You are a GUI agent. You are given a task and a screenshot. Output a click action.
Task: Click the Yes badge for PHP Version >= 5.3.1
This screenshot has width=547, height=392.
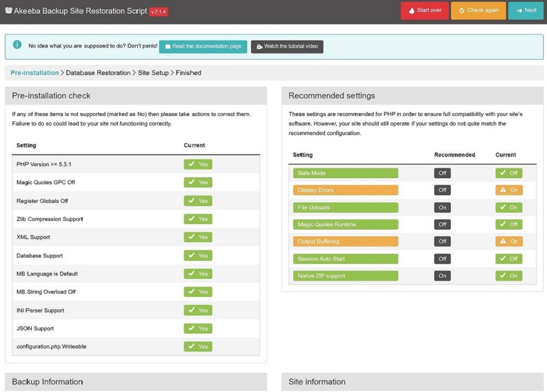[198, 164]
